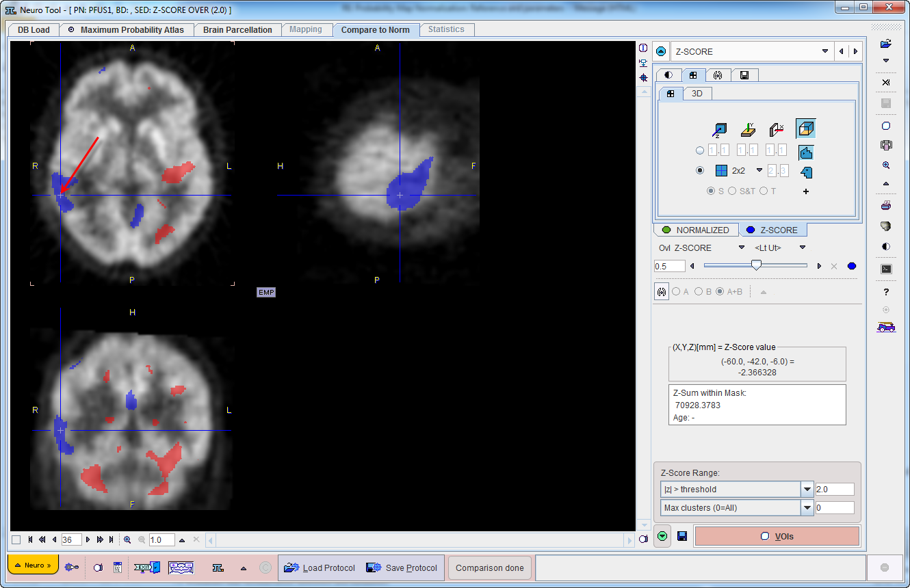Switch to the DB Load tab

click(x=34, y=30)
